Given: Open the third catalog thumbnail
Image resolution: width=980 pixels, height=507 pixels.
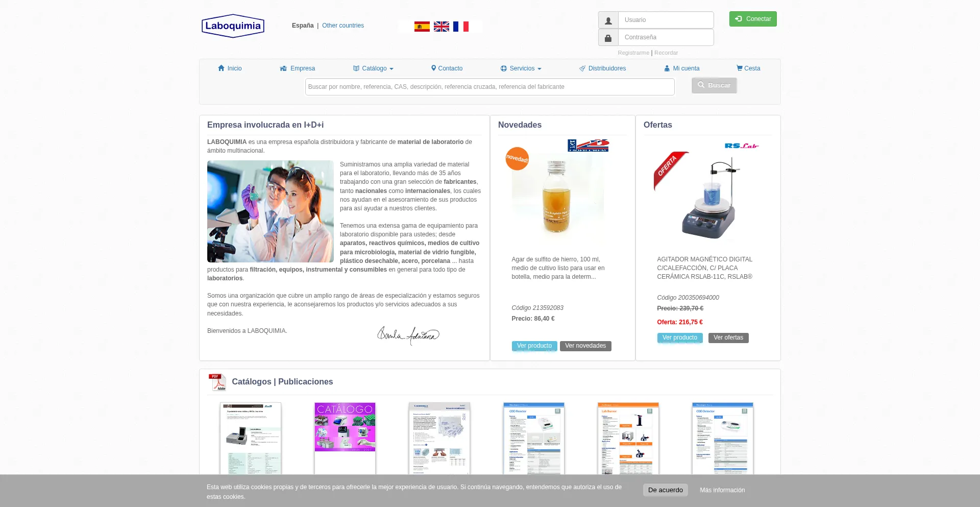Looking at the screenshot, I should 439,438.
